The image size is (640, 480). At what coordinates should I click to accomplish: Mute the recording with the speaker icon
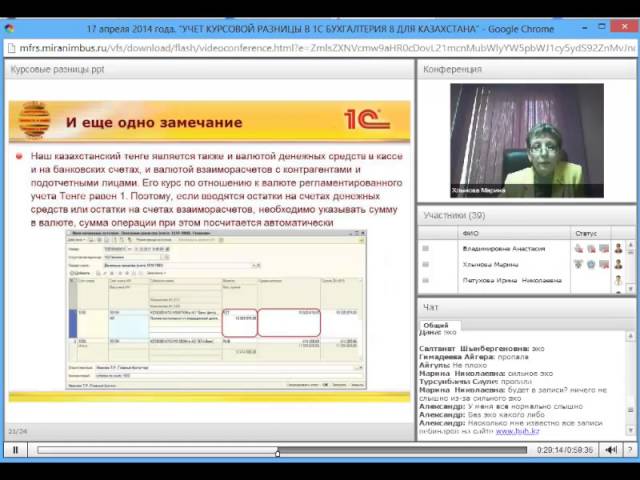pos(611,450)
